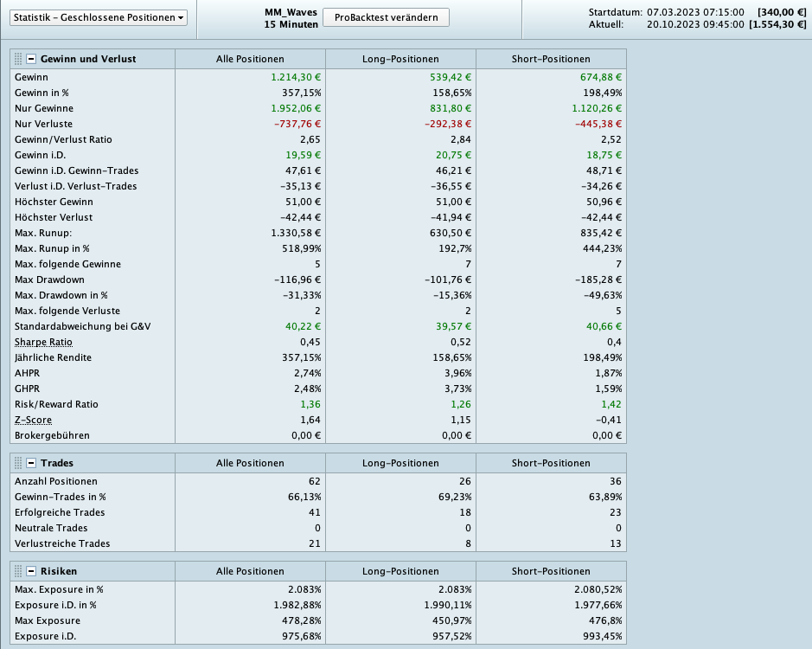
Task: Select the Gewinn/Verlust Ratio row label
Action: 63,139
